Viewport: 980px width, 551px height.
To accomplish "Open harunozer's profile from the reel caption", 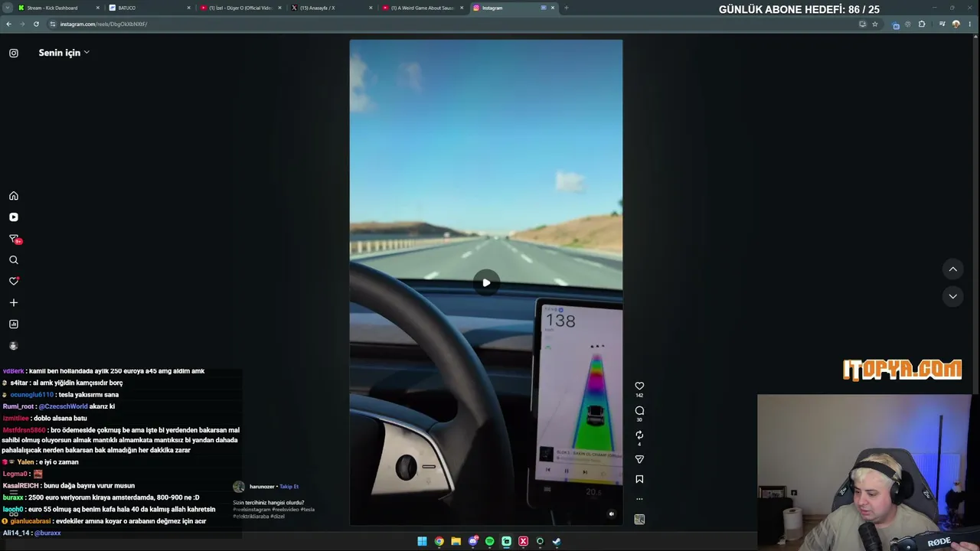I will pyautogui.click(x=262, y=487).
